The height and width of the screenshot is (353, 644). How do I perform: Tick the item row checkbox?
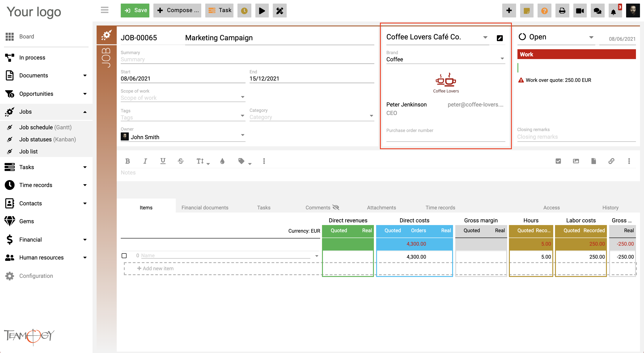[x=124, y=256]
